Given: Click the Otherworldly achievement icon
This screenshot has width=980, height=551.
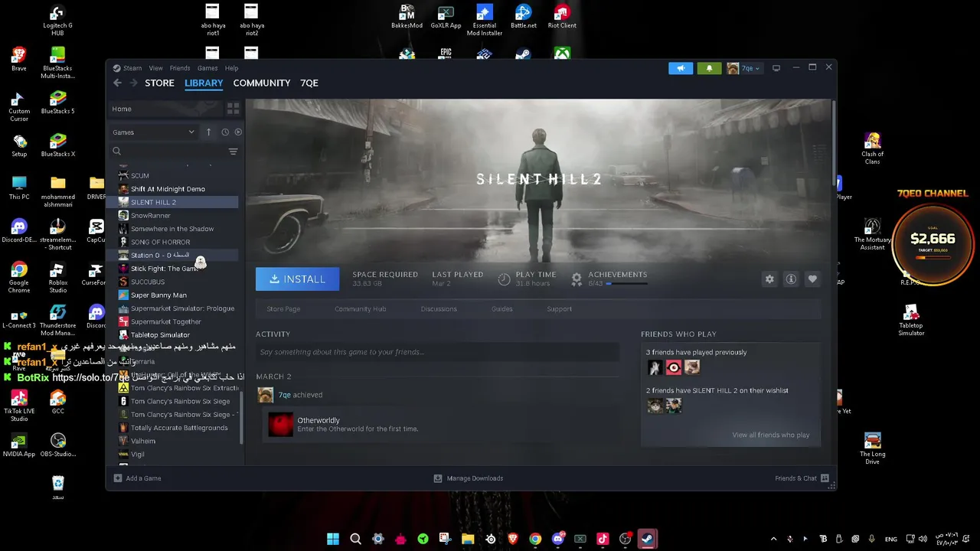Looking at the screenshot, I should click(x=280, y=424).
